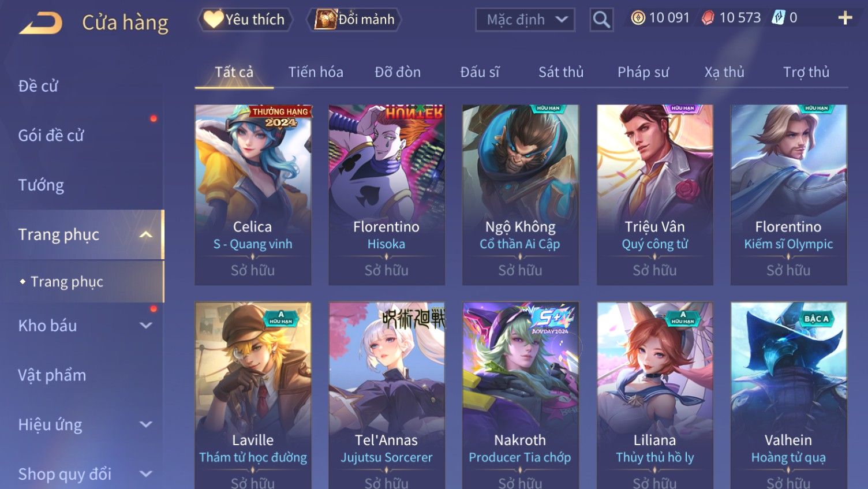The height and width of the screenshot is (489, 868).
Task: Expand the Hiệu ứng sidebar section
Action: 146,425
